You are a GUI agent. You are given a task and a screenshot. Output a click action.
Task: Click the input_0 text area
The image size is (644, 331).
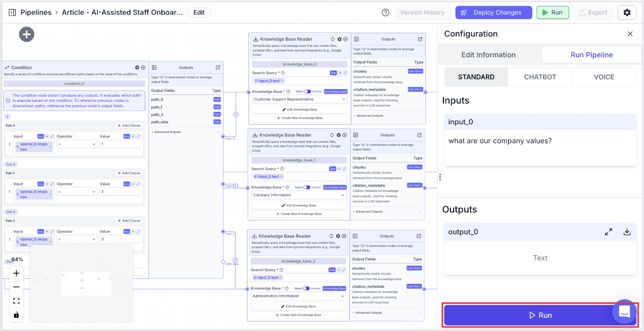pyautogui.click(x=540, y=147)
